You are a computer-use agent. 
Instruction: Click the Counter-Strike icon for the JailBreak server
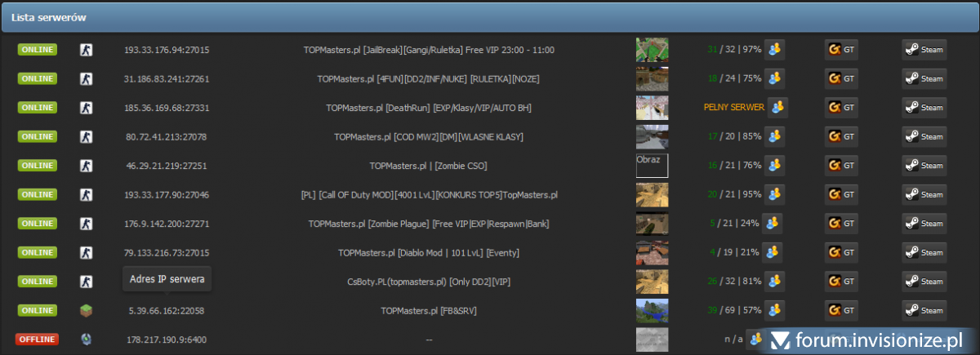click(86, 50)
